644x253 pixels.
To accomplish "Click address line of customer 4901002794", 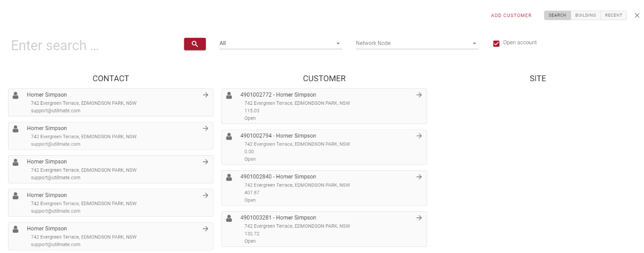I will 297,144.
